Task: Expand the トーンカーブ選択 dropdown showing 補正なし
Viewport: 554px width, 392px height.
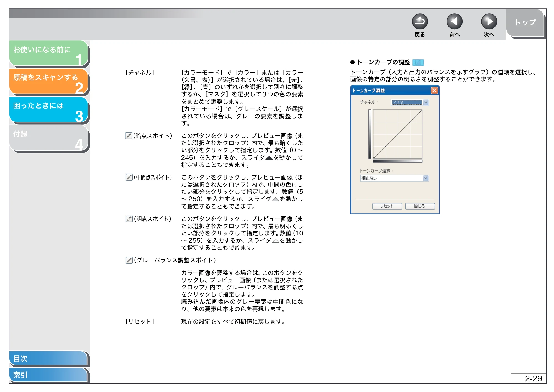Action: (x=394, y=178)
